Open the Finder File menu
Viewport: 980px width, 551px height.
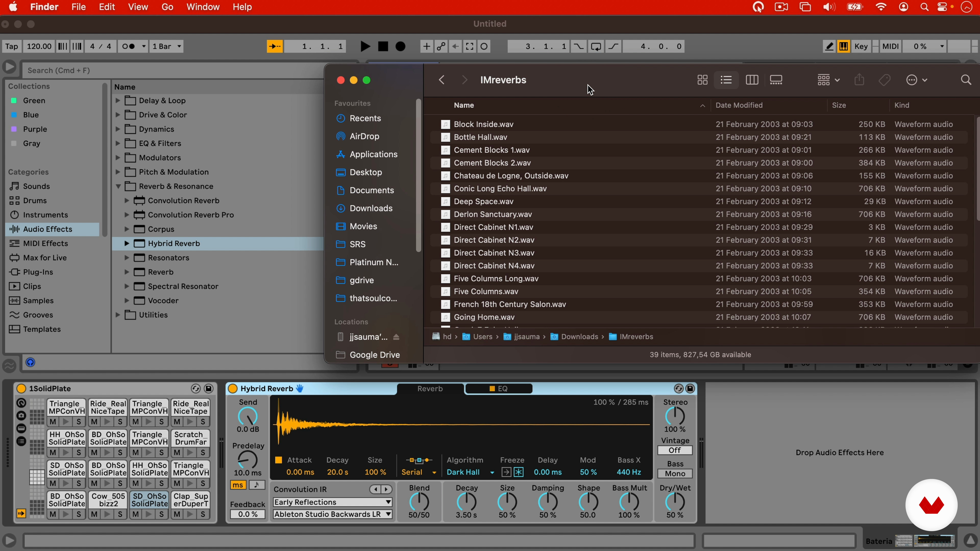(78, 7)
